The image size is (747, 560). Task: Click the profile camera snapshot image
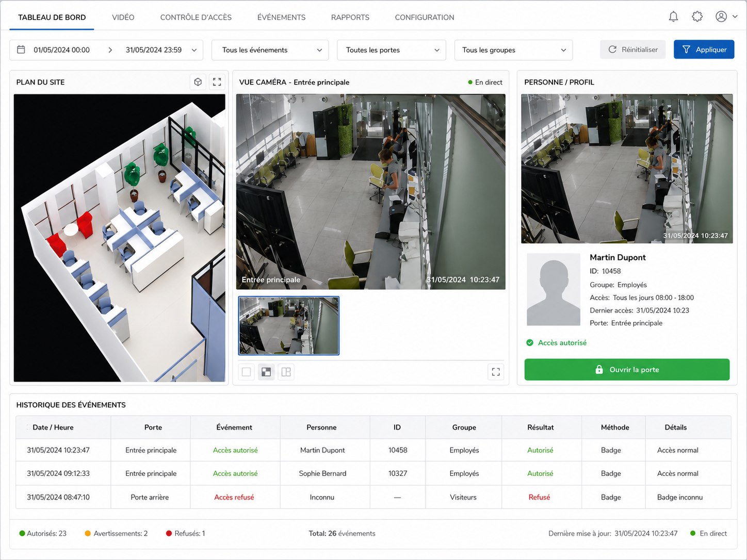point(627,169)
